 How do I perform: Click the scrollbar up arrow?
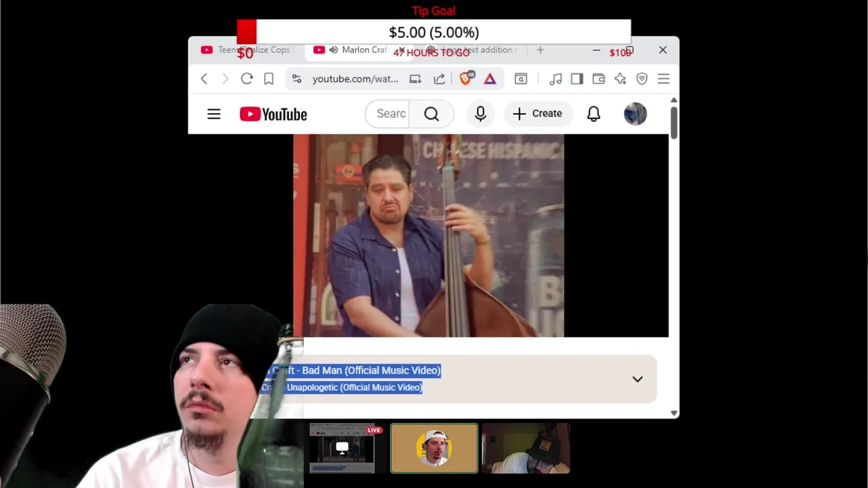tap(673, 100)
